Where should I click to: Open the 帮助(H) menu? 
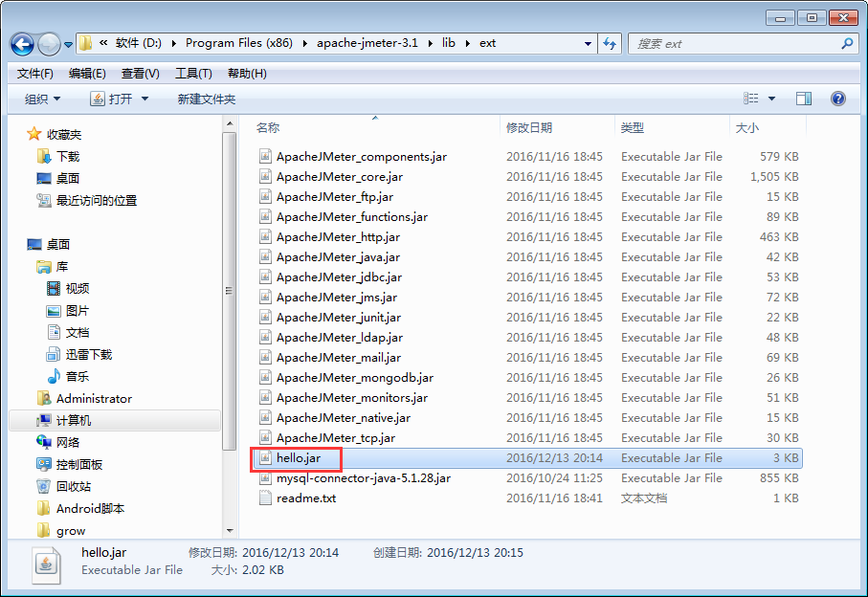tap(247, 74)
